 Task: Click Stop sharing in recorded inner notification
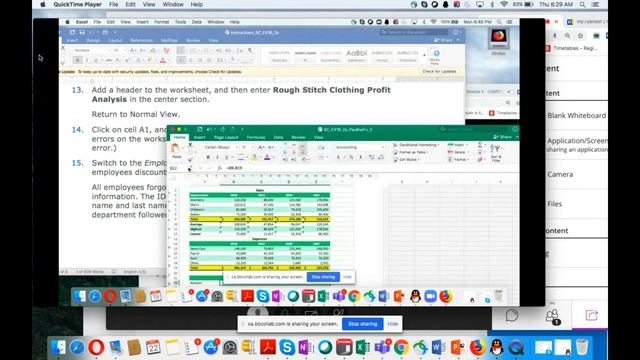click(323, 277)
